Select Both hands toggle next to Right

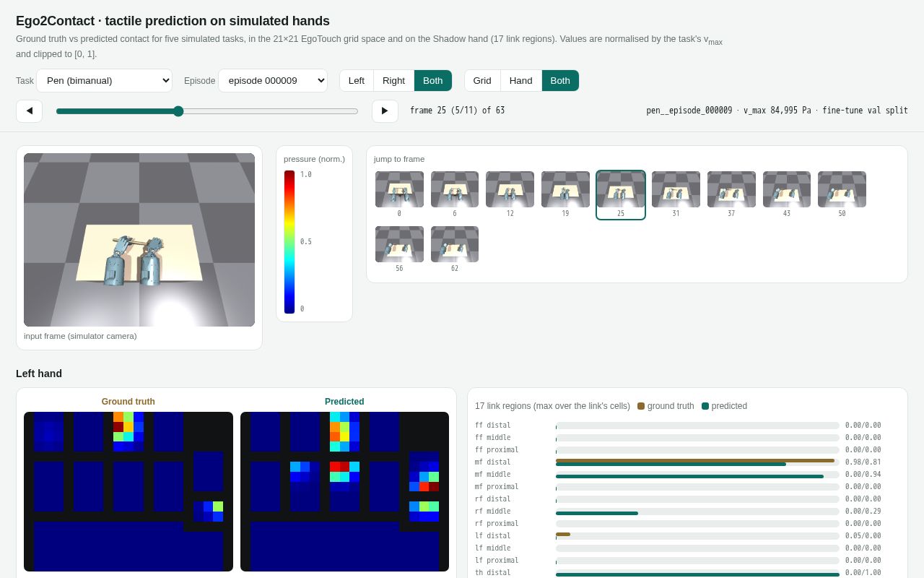point(433,80)
